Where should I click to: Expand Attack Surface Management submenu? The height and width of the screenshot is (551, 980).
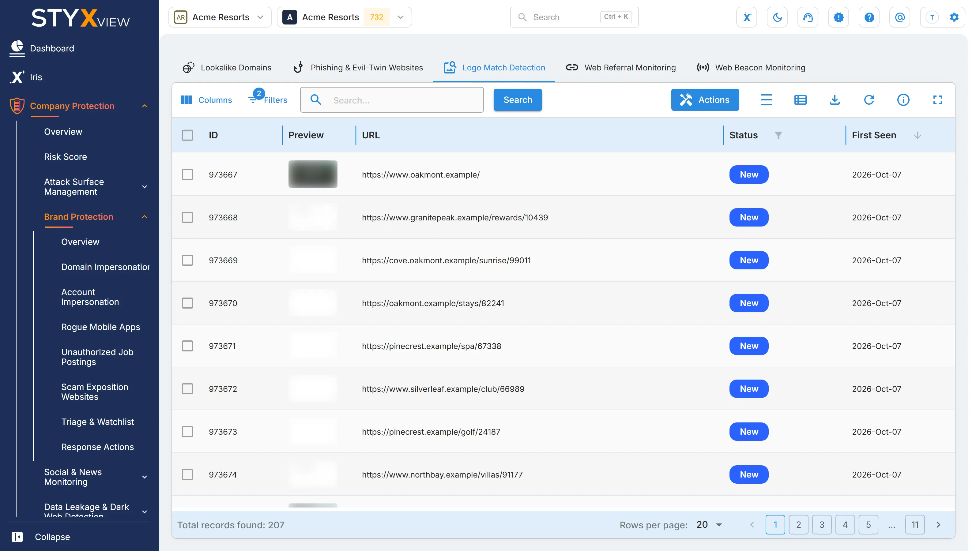click(x=144, y=187)
